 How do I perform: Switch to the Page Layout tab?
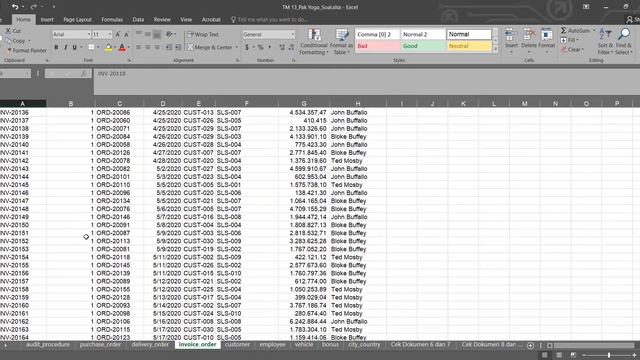point(77,20)
